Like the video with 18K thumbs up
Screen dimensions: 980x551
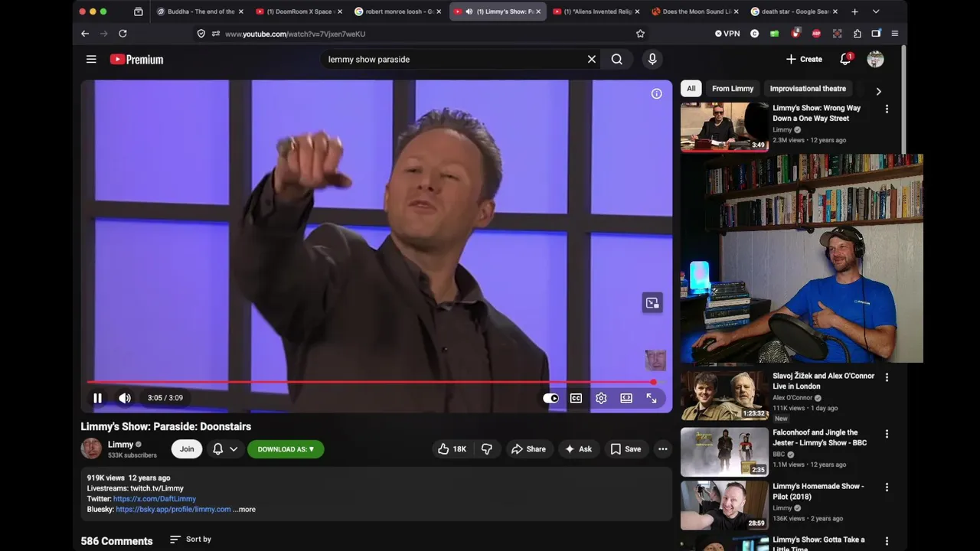(452, 449)
